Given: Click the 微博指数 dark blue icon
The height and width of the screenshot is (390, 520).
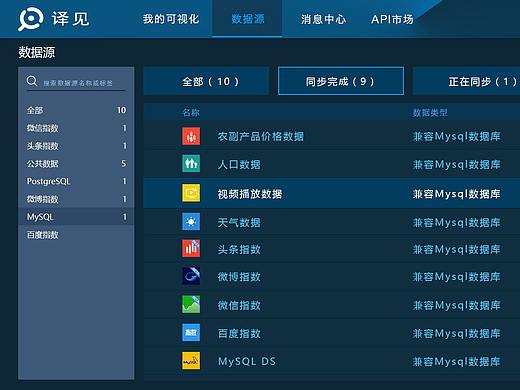Looking at the screenshot, I should (191, 276).
